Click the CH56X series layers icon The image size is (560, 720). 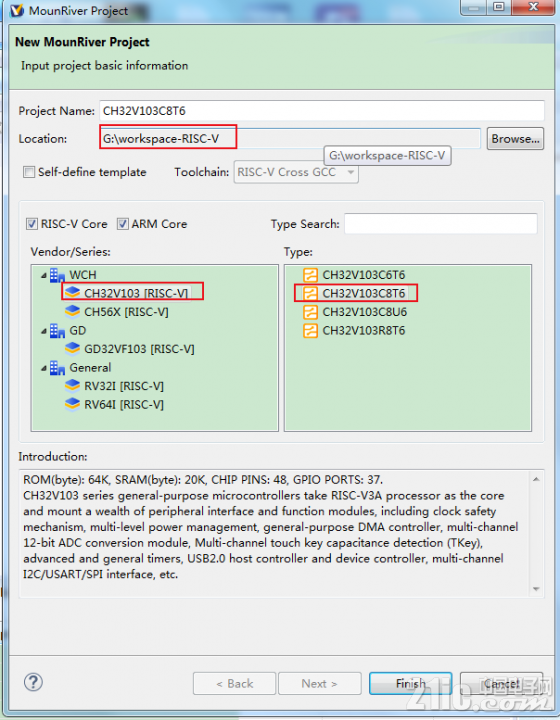pos(72,312)
